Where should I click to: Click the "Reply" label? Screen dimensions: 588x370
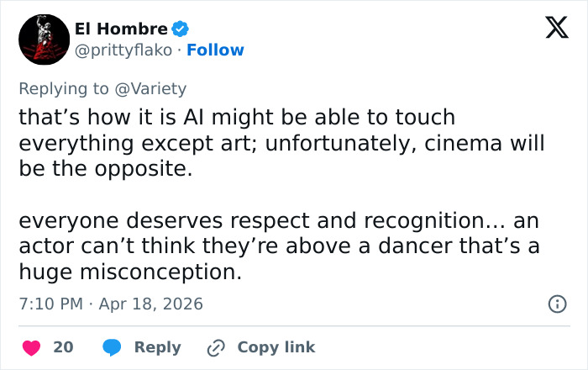tap(157, 346)
